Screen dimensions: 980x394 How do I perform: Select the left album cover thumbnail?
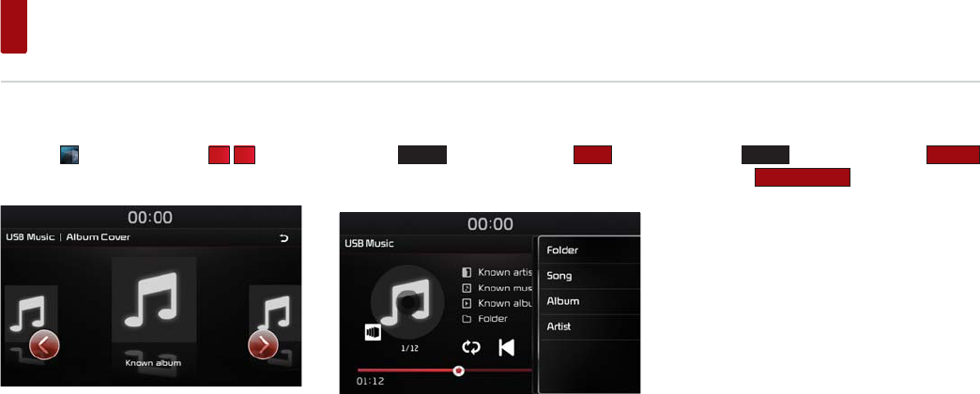coord(29,314)
